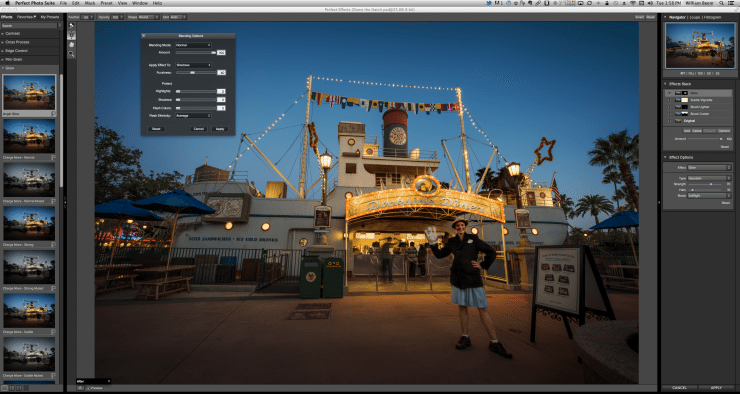Switch to the Loupe tab
Image resolution: width=740 pixels, height=394 pixels.
[694, 17]
